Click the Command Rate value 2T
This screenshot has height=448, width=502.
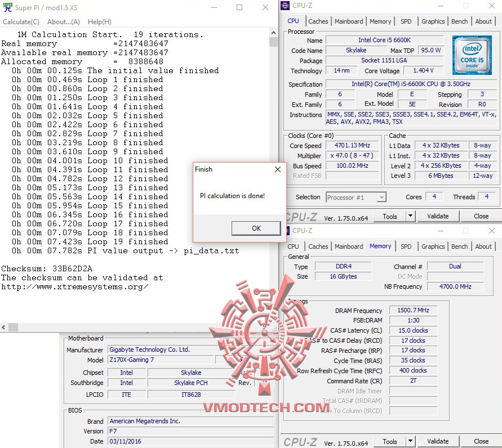click(413, 380)
